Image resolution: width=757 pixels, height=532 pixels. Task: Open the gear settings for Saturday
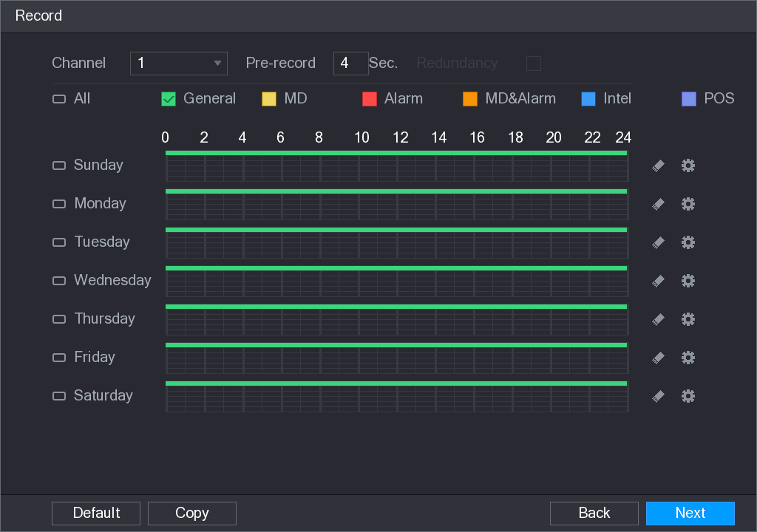(x=688, y=396)
